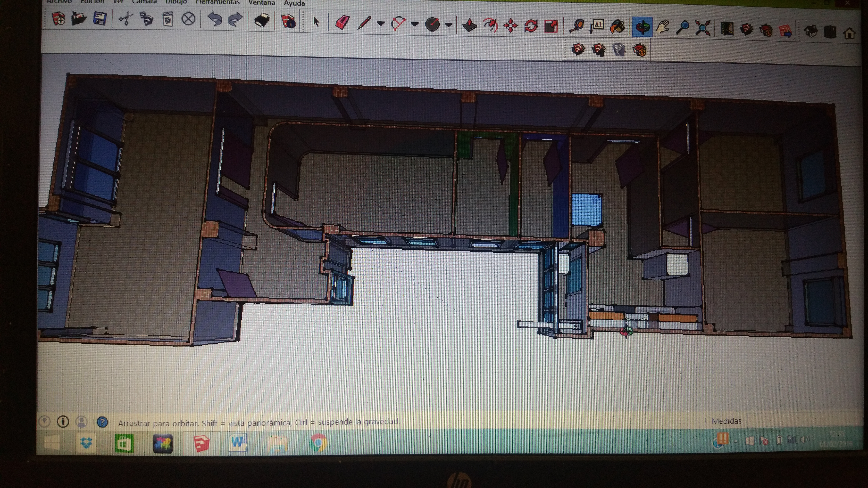Click the Zoom Extents icon
The image size is (868, 488).
(703, 28)
